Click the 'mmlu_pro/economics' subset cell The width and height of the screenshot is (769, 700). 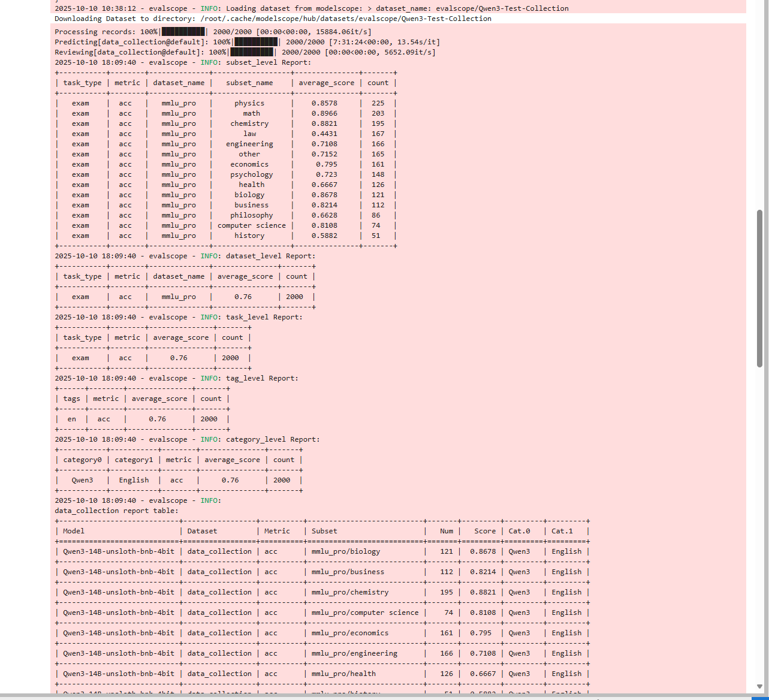[x=350, y=633]
